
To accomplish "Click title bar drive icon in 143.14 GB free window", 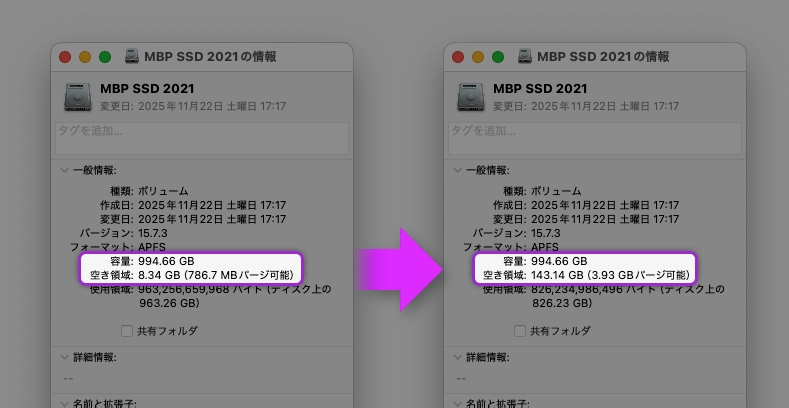I will (525, 56).
